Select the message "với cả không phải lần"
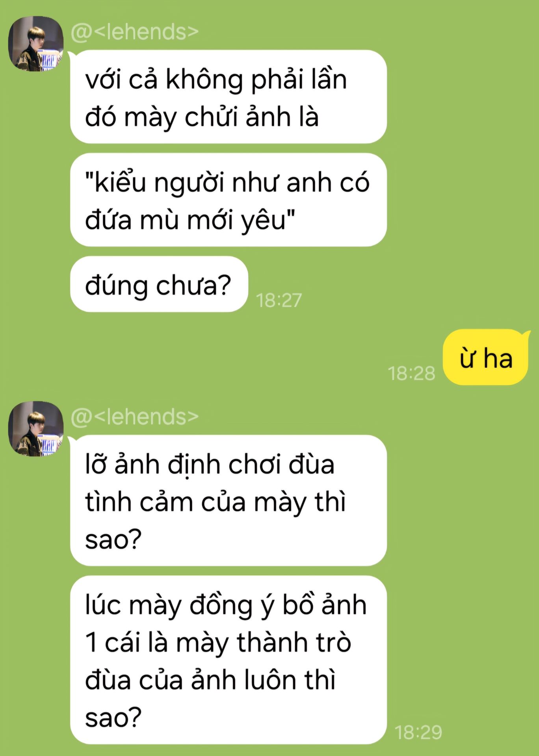Screen dimensions: 539x756 pyautogui.click(x=229, y=97)
